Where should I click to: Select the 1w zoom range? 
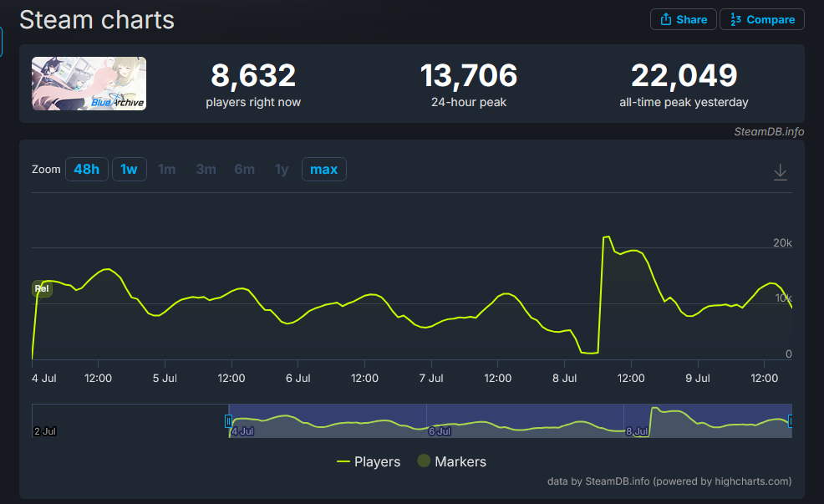[x=130, y=169]
